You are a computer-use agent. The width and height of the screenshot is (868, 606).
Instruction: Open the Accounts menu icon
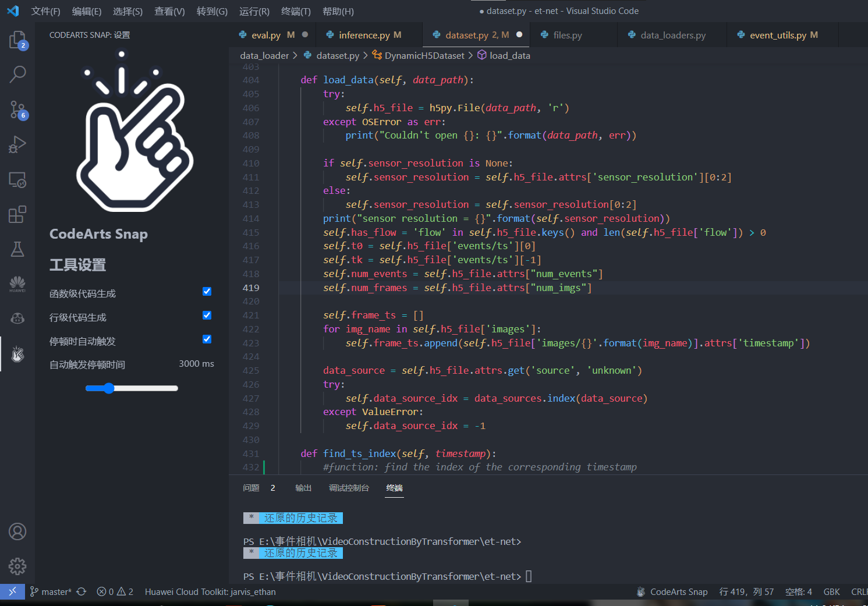[x=17, y=531]
